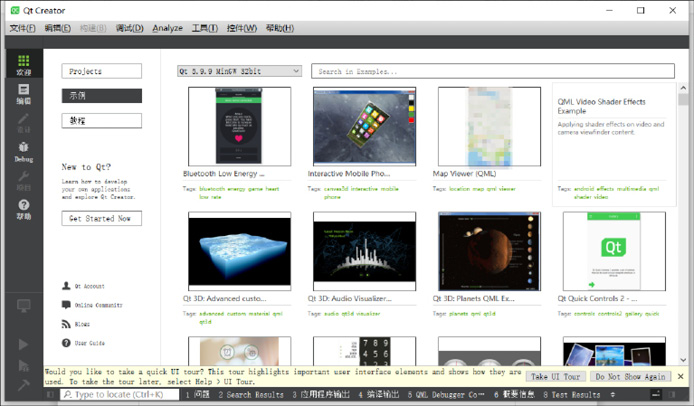Open Qt 3D Advanced custom material thumbnail
The height and width of the screenshot is (406, 694).
pos(239,251)
